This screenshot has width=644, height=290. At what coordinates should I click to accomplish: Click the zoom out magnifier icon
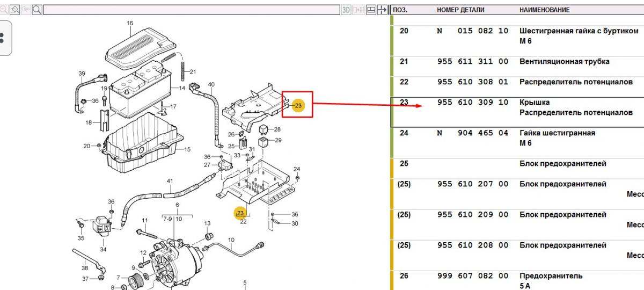point(4,10)
